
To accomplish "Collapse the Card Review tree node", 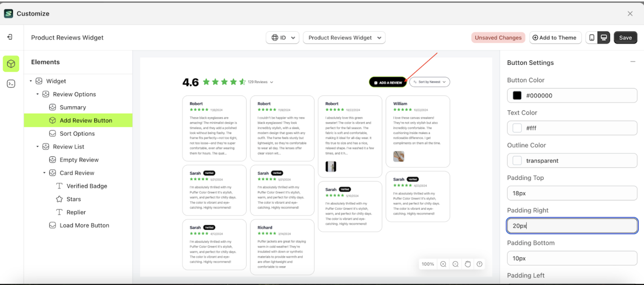I will tap(44, 173).
